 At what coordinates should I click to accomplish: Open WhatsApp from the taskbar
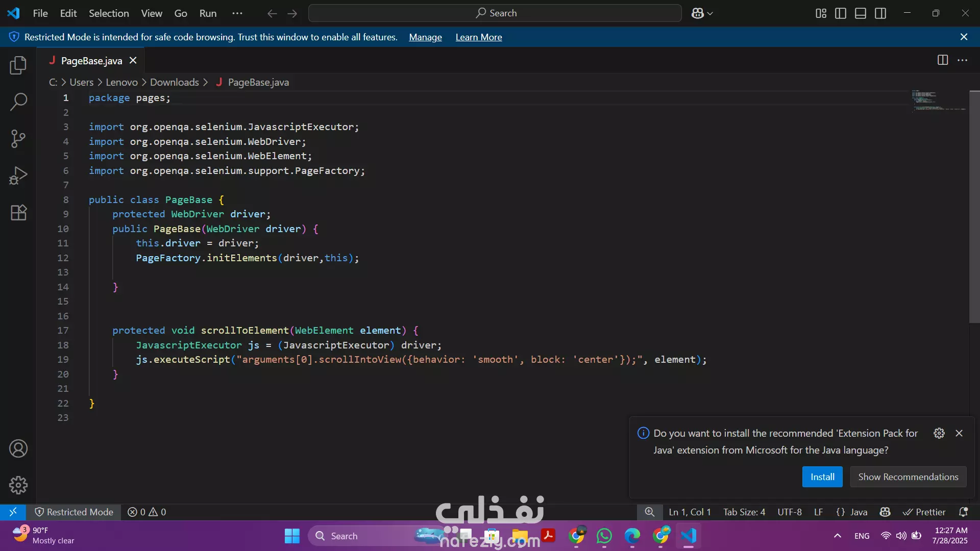pos(604,536)
